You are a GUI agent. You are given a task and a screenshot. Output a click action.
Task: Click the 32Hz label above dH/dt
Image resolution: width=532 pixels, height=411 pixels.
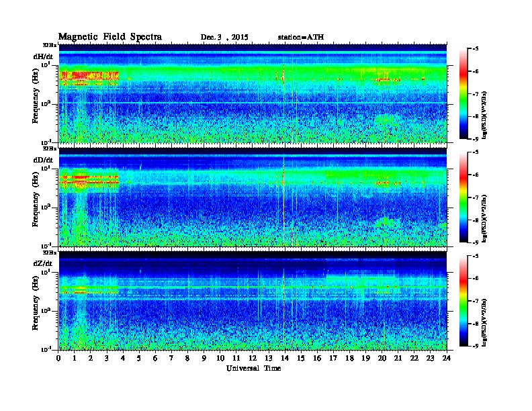tap(50, 45)
